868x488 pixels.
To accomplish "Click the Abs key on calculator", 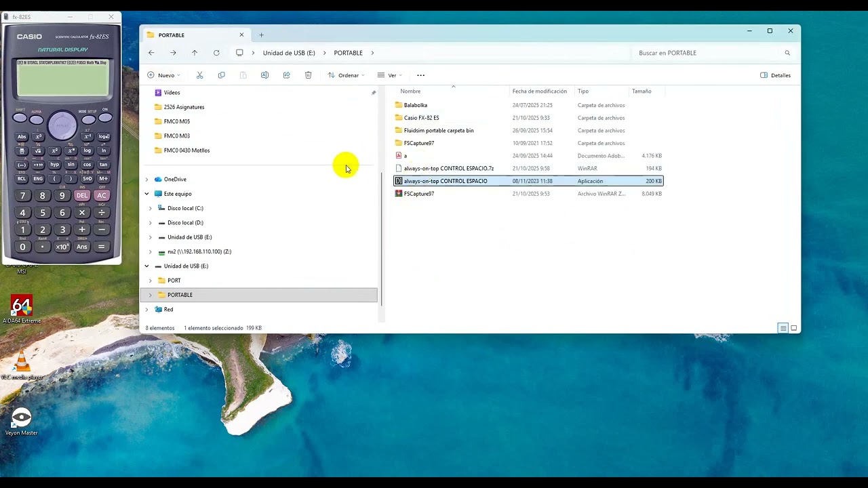I will click(22, 137).
